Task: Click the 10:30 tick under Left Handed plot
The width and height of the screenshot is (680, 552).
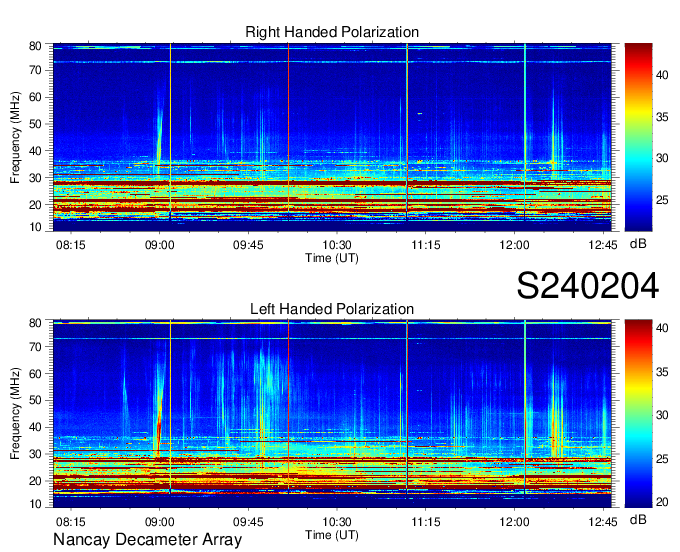Action: (337, 522)
